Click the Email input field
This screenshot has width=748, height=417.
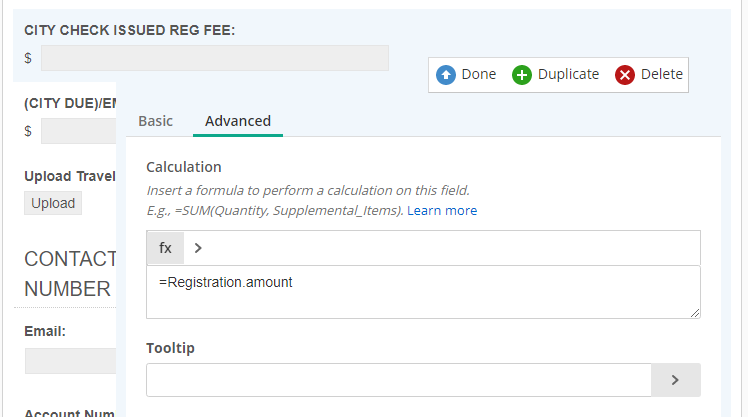(x=71, y=361)
